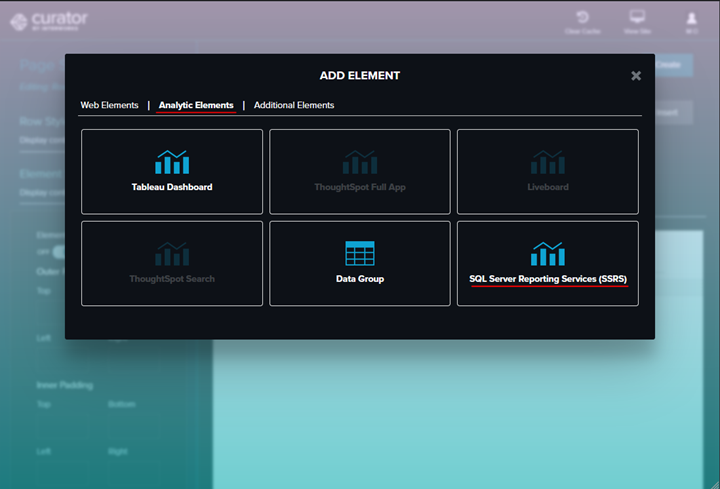720x489 pixels.
Task: Click the blurred Create button
Action: click(673, 65)
